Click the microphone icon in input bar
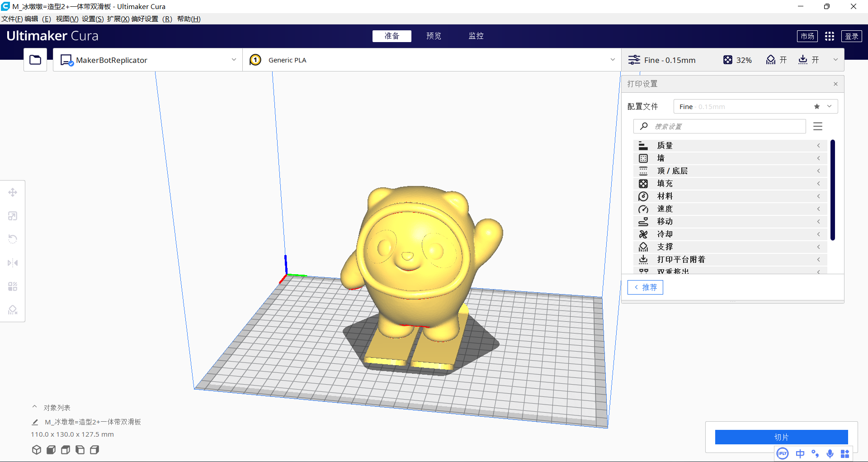868x462 pixels. [830, 453]
